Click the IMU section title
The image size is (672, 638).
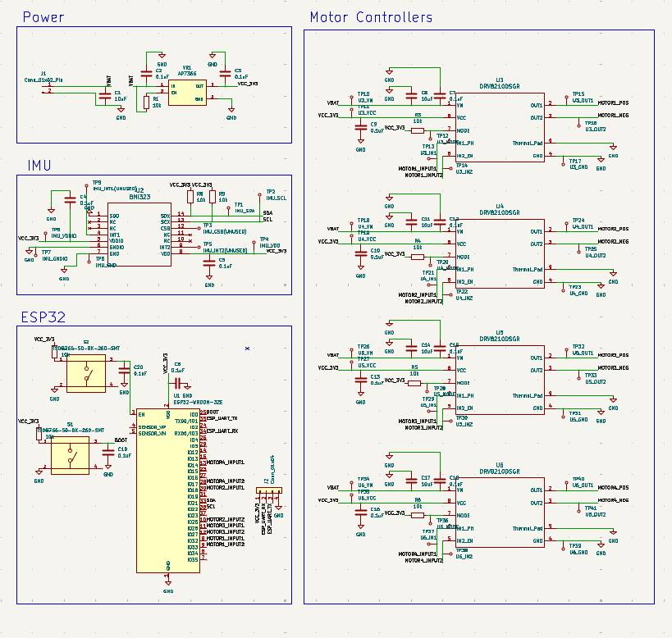[x=39, y=166]
